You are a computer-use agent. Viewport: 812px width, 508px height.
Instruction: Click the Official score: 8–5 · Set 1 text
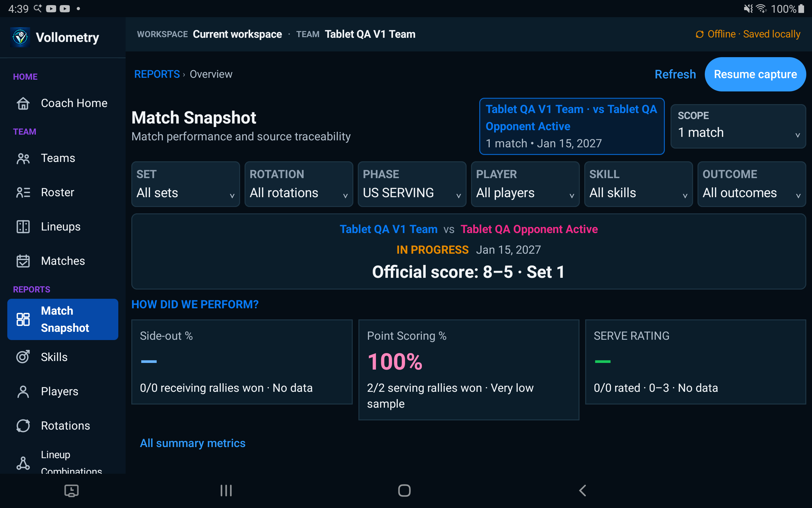click(x=468, y=272)
